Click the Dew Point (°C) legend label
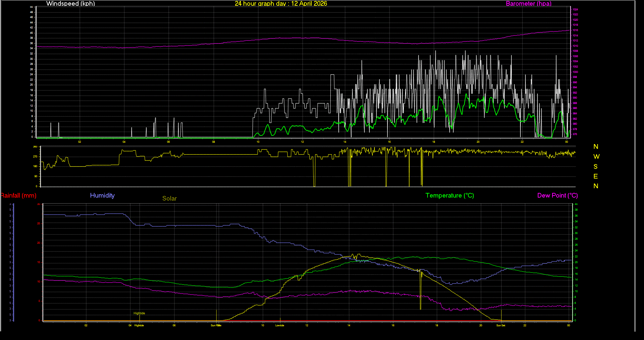The width and height of the screenshot is (644, 340). click(557, 196)
